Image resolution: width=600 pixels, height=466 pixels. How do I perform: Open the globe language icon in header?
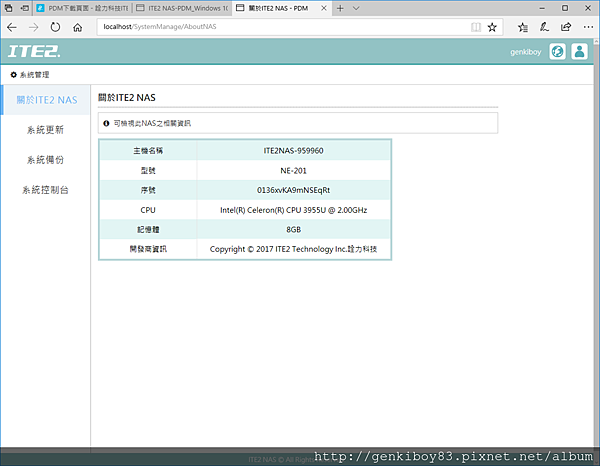[557, 51]
